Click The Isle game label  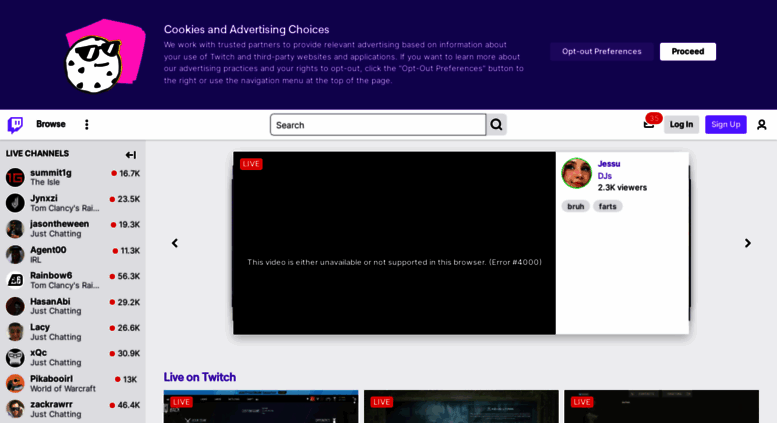45,182
